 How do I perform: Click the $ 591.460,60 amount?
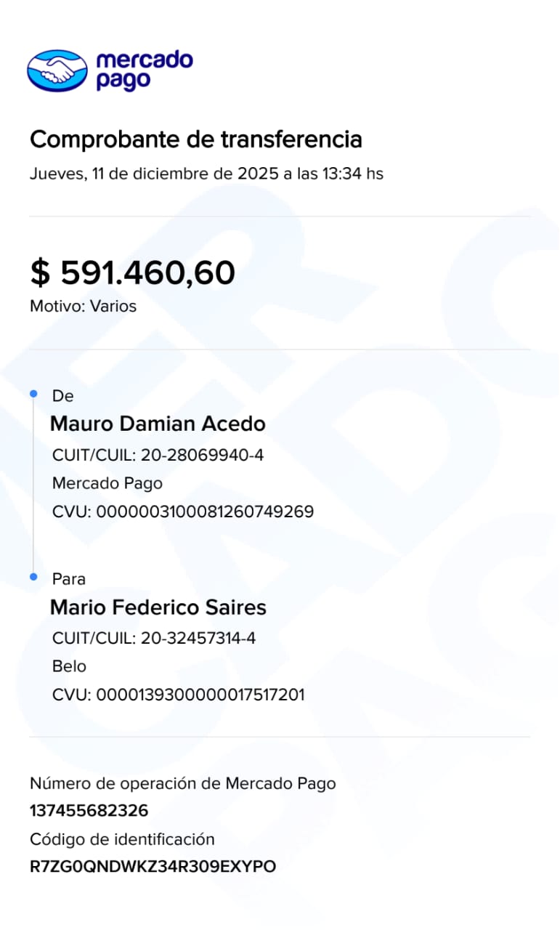pyautogui.click(x=132, y=272)
